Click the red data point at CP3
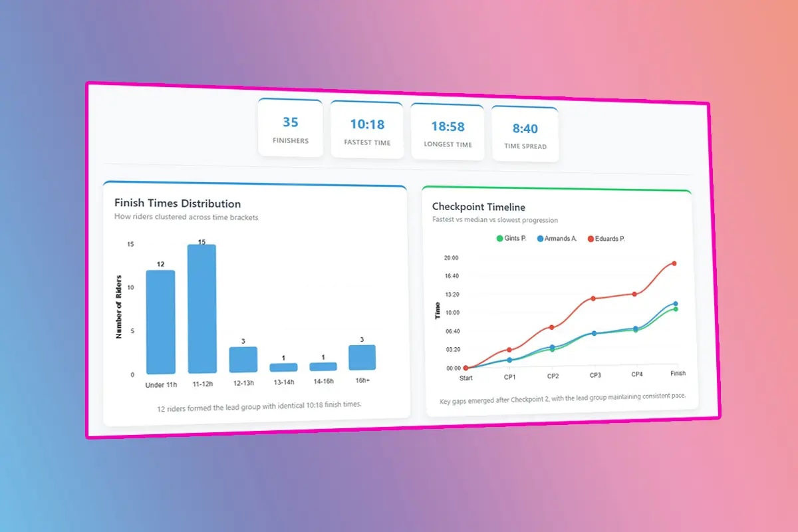The width and height of the screenshot is (798, 532). point(593,299)
